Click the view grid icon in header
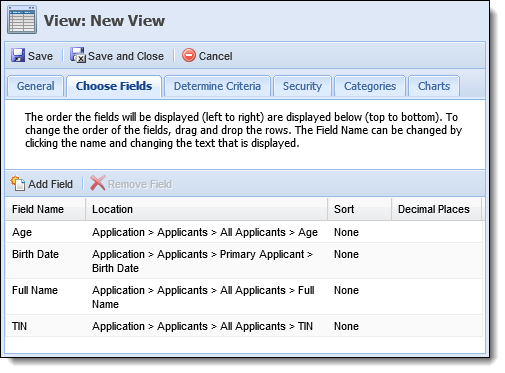The width and height of the screenshot is (505, 373). pyautogui.click(x=22, y=20)
